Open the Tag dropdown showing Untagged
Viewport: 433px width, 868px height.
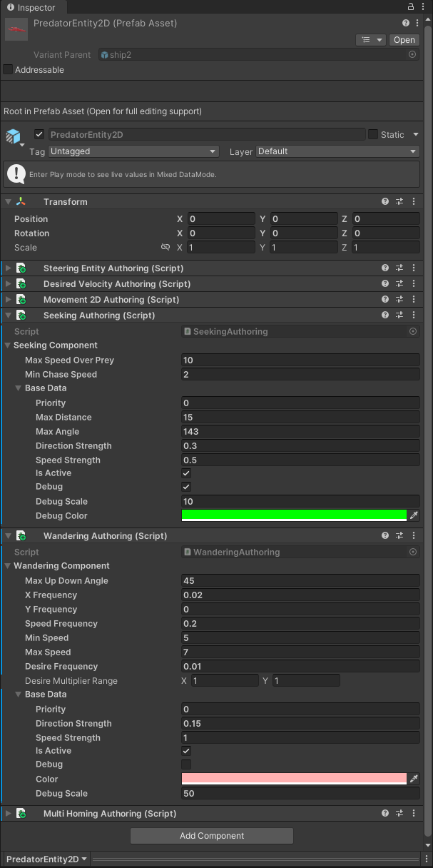[x=133, y=151]
